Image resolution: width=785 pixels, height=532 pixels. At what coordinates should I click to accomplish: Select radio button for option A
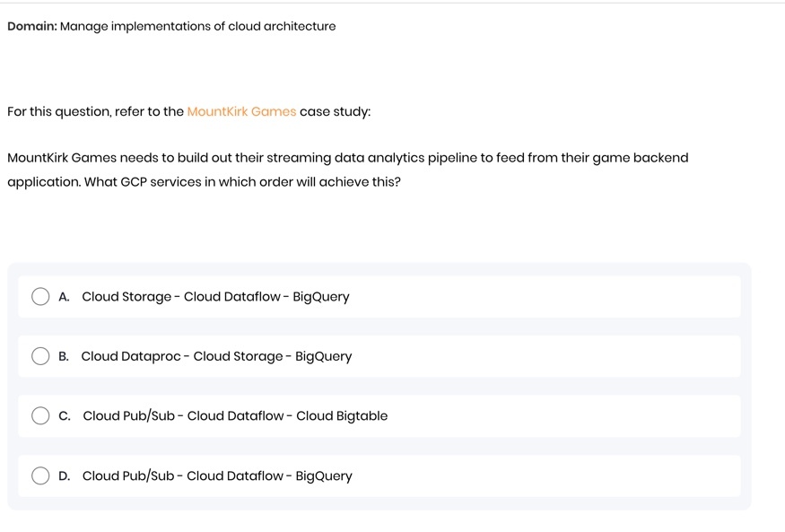point(40,296)
